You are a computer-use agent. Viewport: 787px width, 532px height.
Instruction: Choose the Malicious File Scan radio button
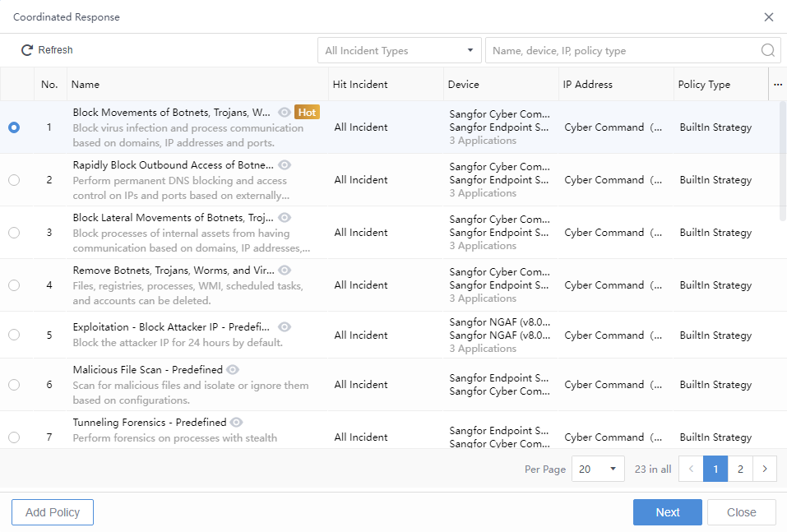click(14, 385)
